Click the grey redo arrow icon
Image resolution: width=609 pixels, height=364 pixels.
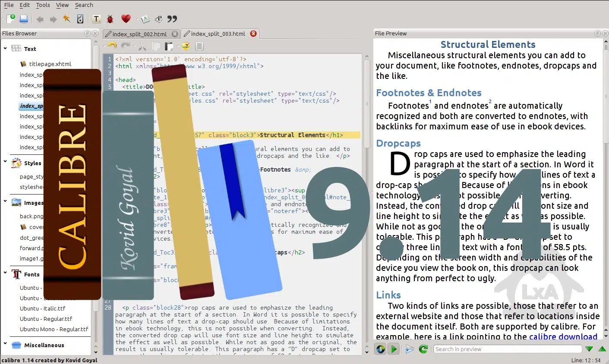pos(126,46)
